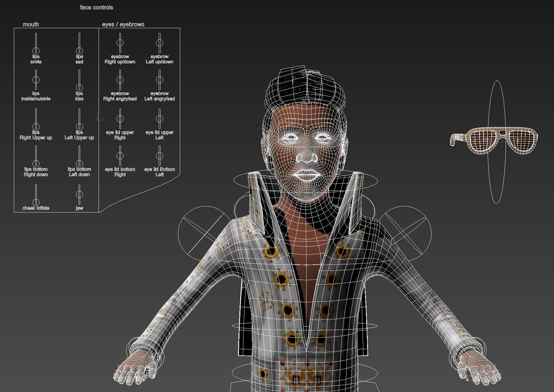Select eye lid bottom Right slider

tap(120, 156)
